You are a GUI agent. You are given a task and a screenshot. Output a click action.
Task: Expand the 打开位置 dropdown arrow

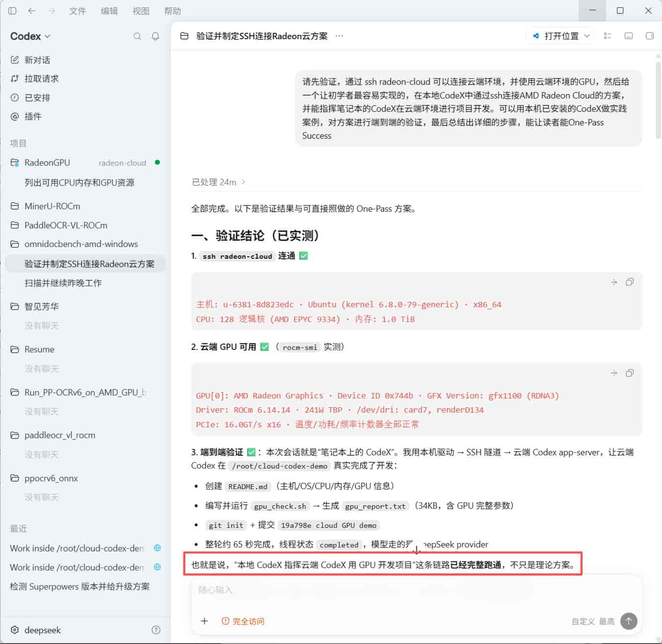[x=587, y=36]
